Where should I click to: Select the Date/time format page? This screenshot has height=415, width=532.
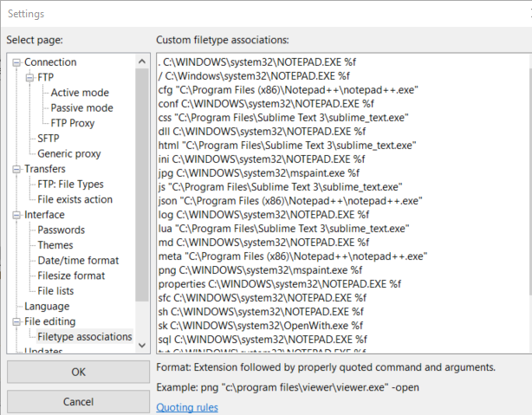pos(78,261)
